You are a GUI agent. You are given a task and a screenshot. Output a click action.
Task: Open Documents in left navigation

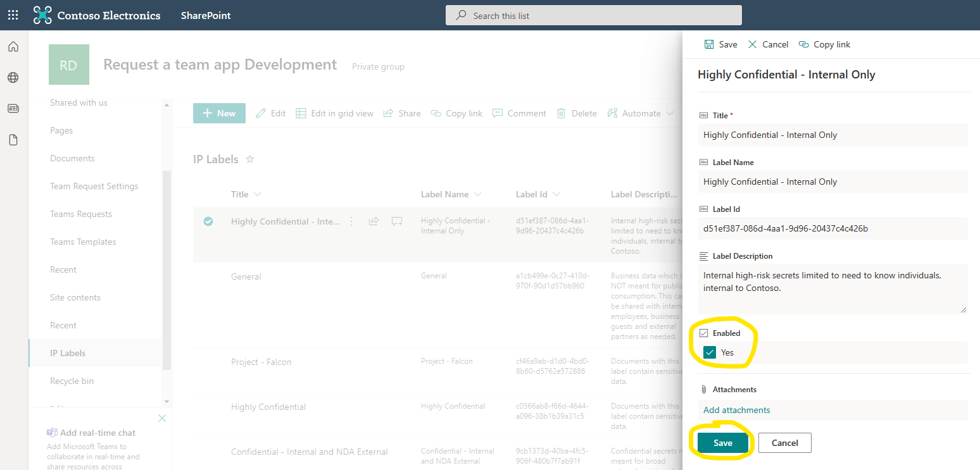(72, 158)
